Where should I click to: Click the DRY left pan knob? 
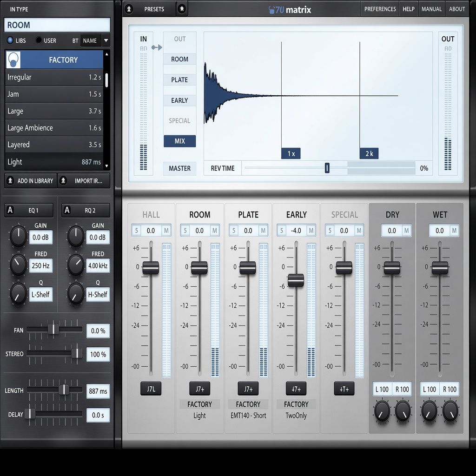point(382,411)
